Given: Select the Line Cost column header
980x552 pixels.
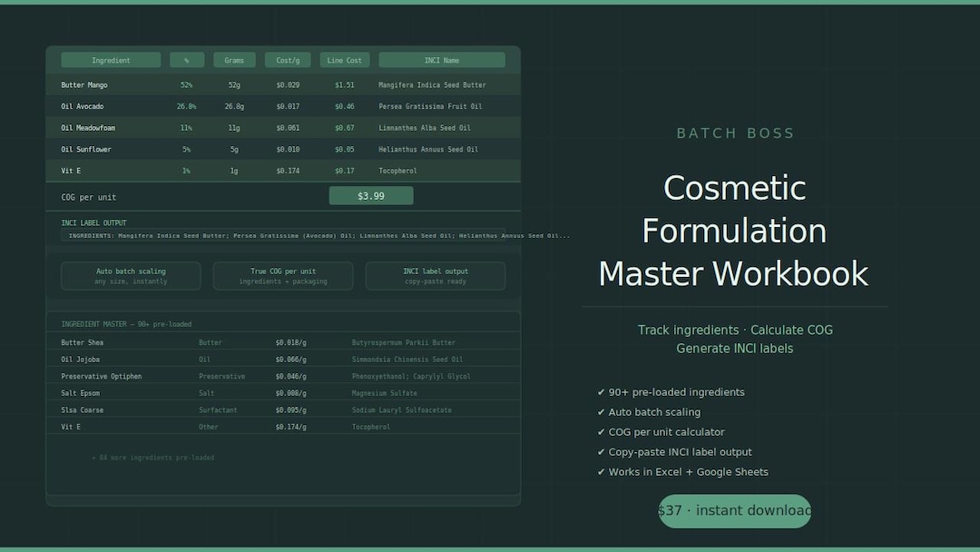Looking at the screenshot, I should (345, 60).
